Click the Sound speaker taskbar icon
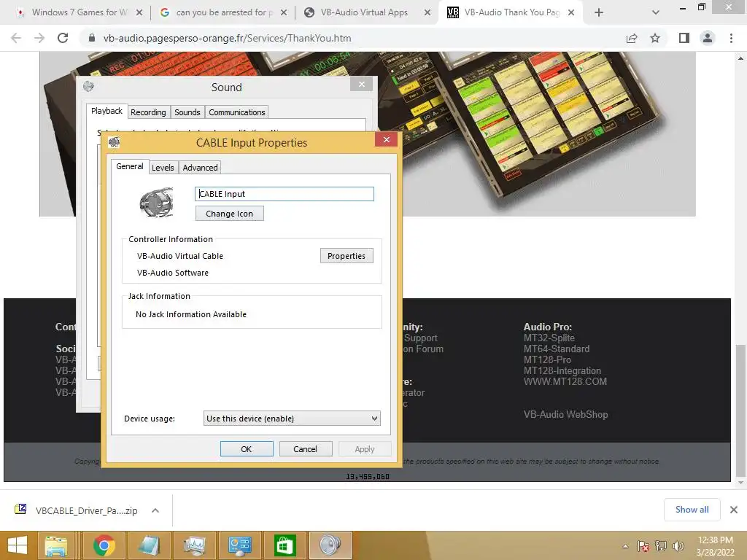Viewport: 747px width, 560px height. coord(330,545)
